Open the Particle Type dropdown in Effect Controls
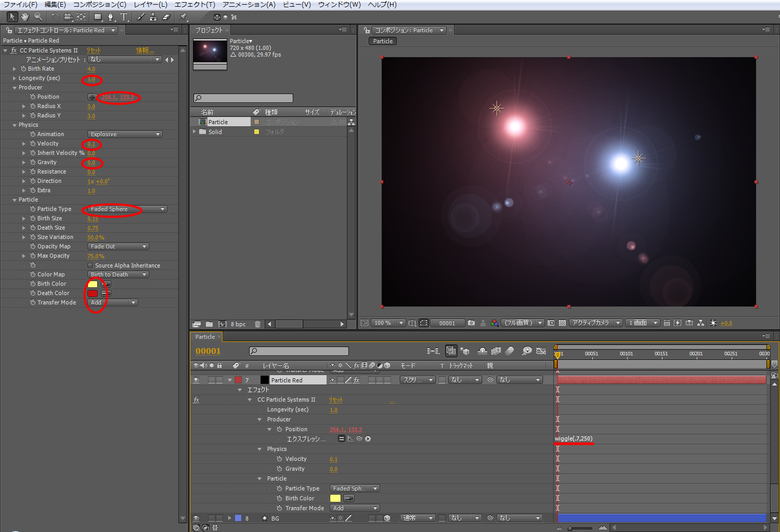The height and width of the screenshot is (532, 780). point(127,209)
